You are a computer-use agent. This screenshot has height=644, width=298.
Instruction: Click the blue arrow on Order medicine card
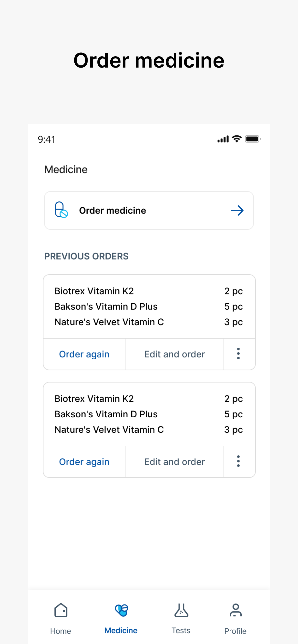pos(237,211)
